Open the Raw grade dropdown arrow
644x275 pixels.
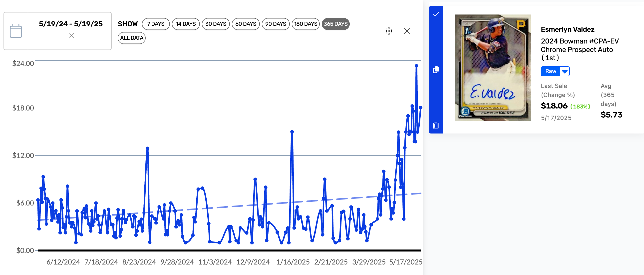(565, 71)
